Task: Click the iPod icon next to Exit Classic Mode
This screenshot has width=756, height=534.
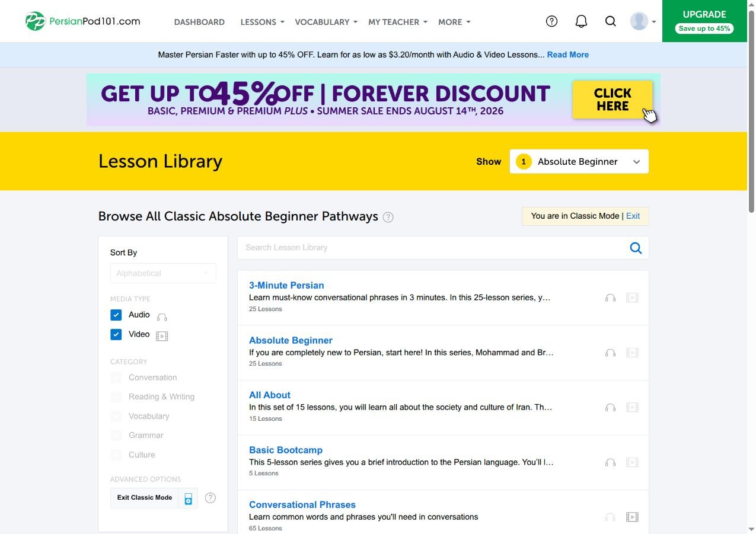Action: click(x=189, y=498)
